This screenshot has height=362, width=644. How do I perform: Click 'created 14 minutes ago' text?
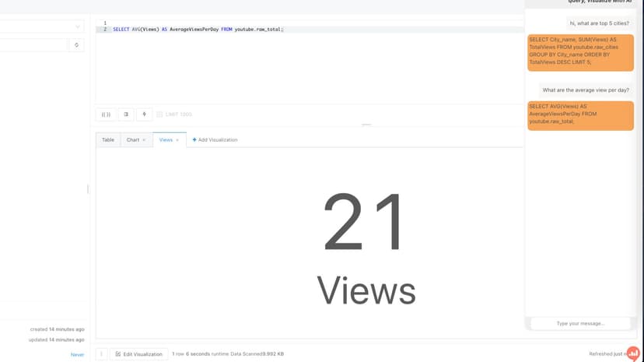(57, 329)
